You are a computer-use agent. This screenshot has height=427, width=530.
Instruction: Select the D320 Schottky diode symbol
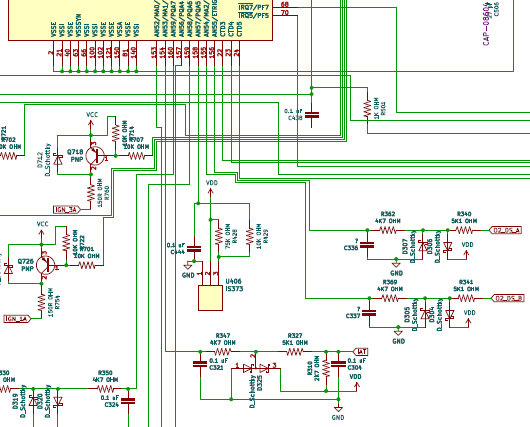point(58,401)
